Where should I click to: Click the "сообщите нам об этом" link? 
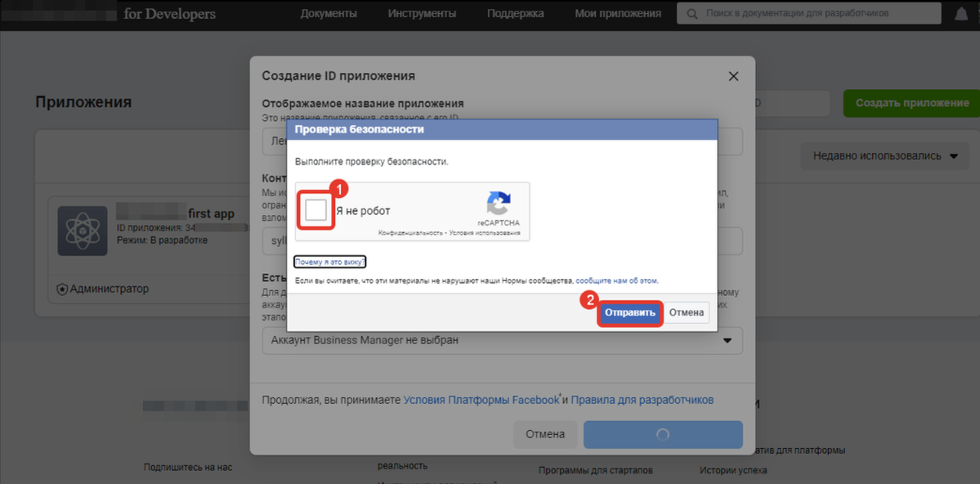point(616,280)
